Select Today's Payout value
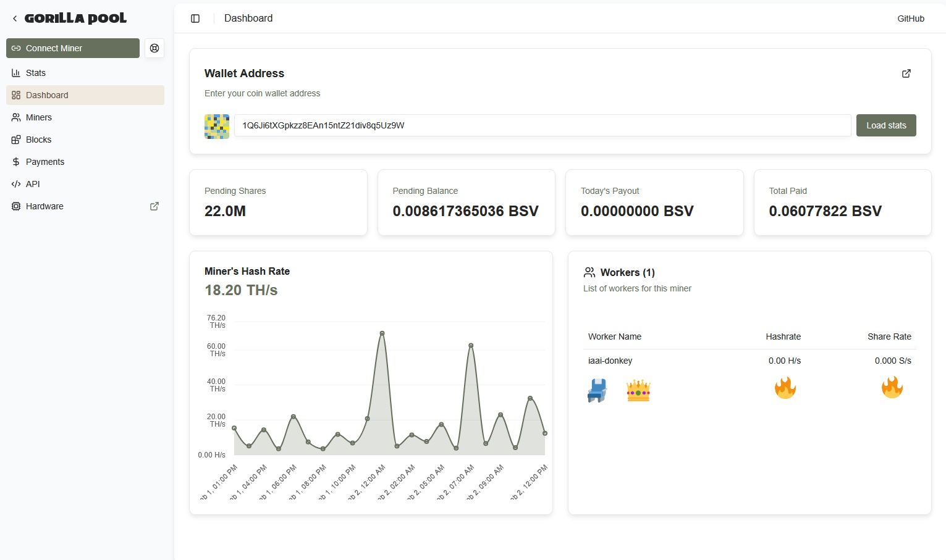This screenshot has height=560, width=946. click(637, 211)
